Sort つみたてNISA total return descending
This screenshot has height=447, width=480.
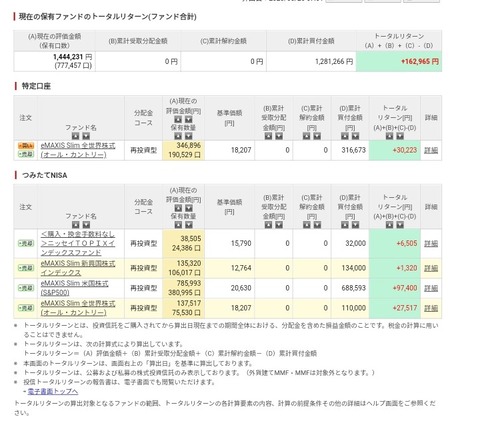[x=400, y=225]
